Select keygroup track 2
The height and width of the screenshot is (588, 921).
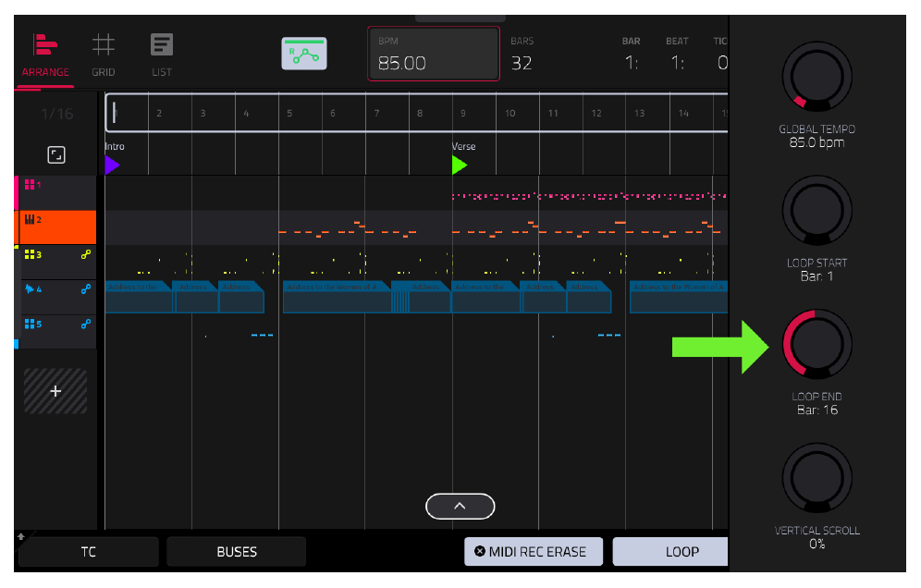coord(57,227)
